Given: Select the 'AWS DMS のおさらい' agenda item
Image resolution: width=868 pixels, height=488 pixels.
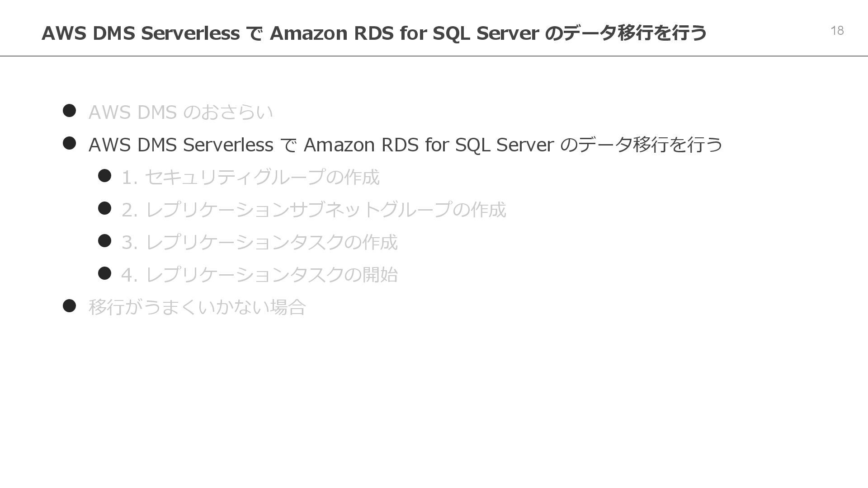Looking at the screenshot, I should point(180,112).
